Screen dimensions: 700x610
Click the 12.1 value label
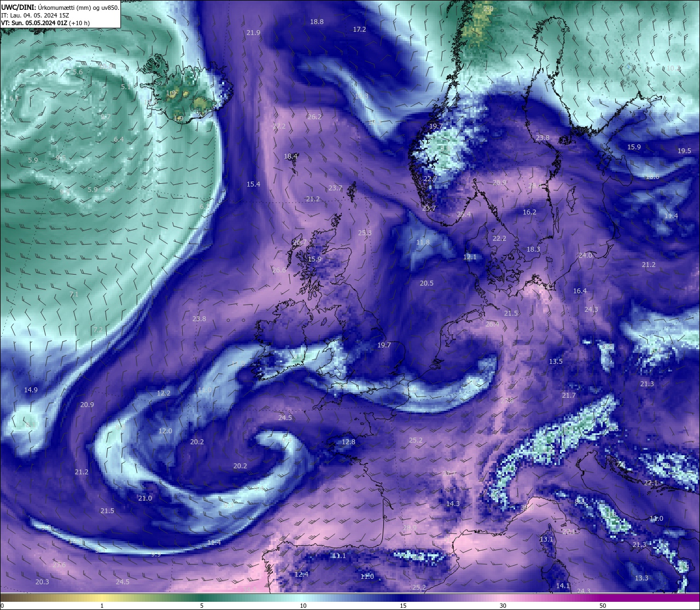coord(470,257)
